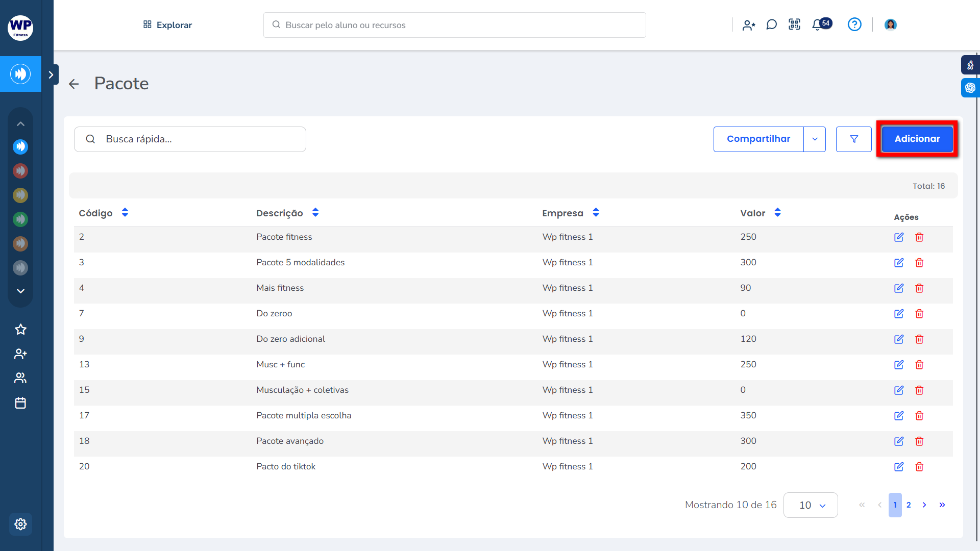Sort table by Código column
Screen dimensions: 980x551
click(x=125, y=213)
